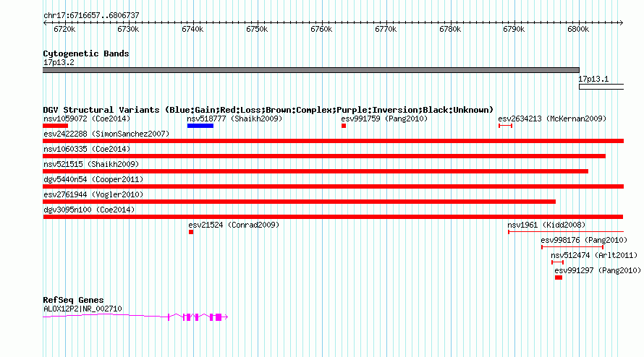Select the esv2761944 red loss bar
Screen dimensions: 644x357
[x=300, y=202]
